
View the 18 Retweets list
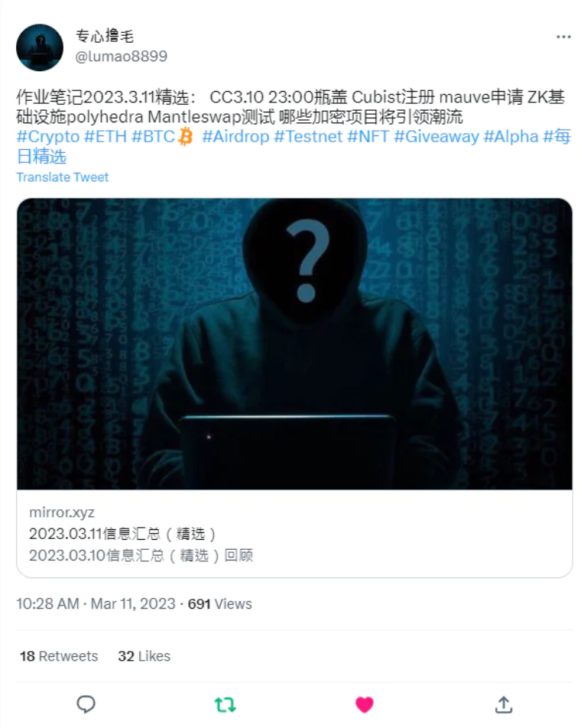click(x=59, y=656)
